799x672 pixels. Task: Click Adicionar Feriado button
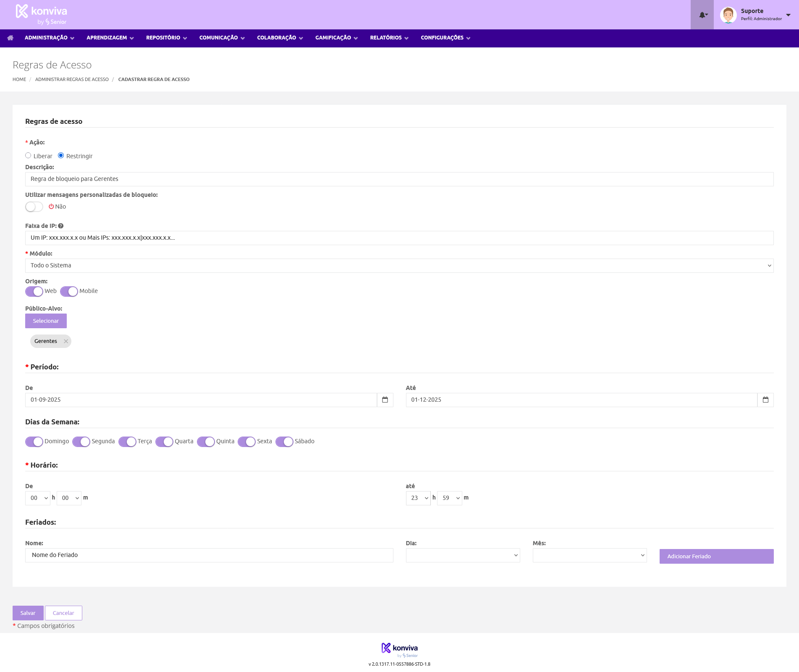point(716,556)
